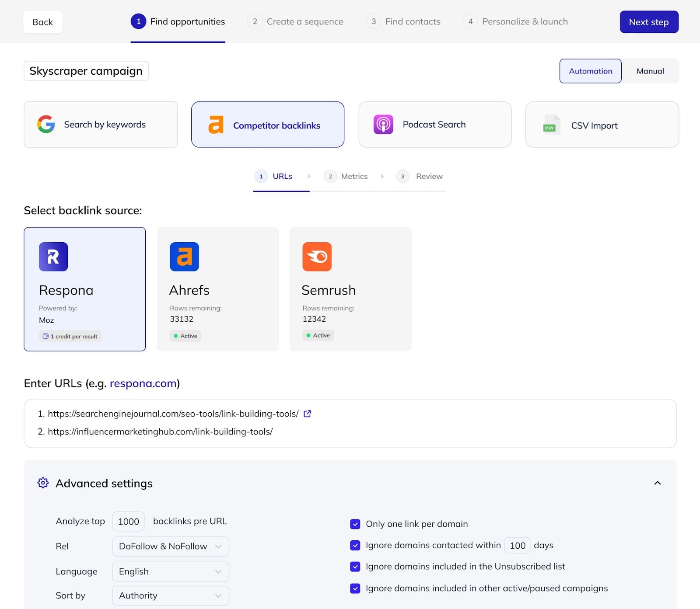Open the respona.com example link
Image resolution: width=700 pixels, height=609 pixels.
point(143,383)
